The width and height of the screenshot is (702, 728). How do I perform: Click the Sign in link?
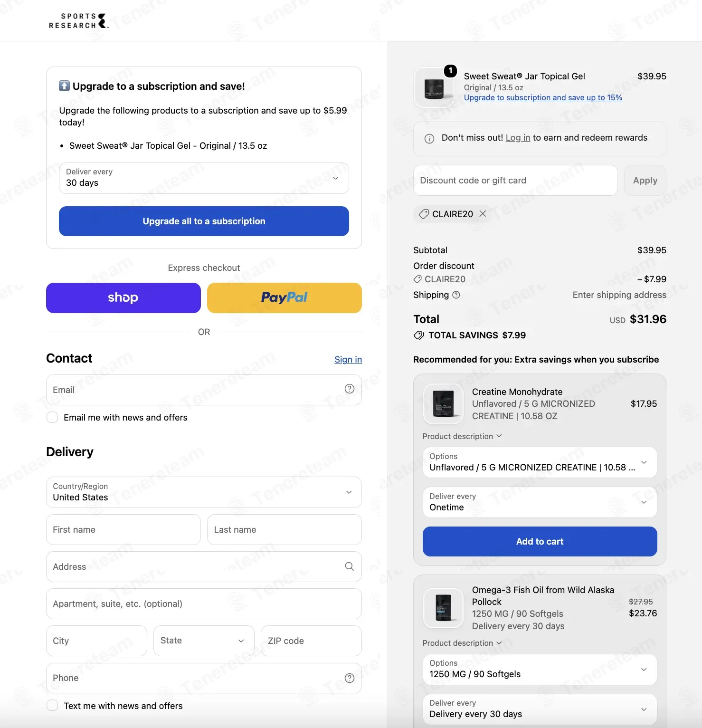348,359
